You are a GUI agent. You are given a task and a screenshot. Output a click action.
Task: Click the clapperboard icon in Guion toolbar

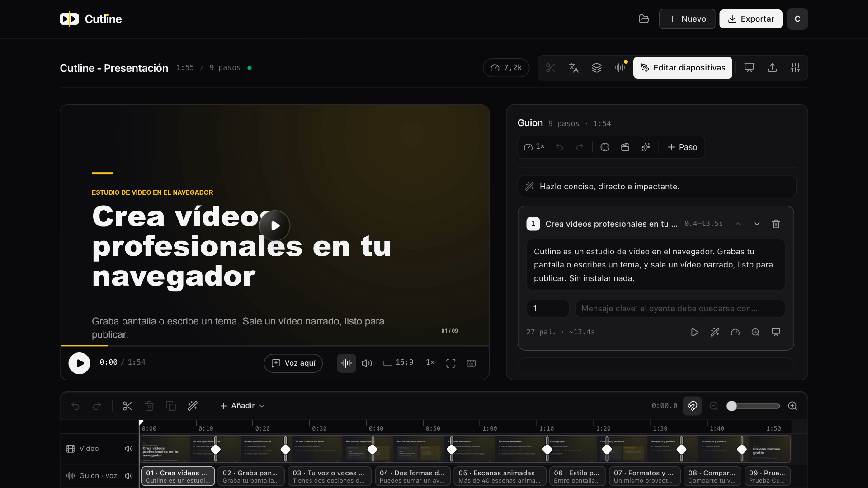click(x=625, y=147)
